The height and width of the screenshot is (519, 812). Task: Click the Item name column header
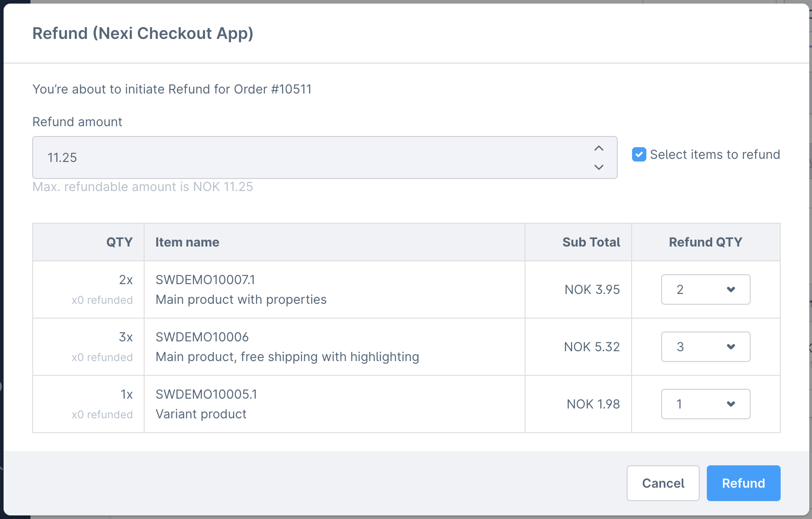(x=187, y=242)
